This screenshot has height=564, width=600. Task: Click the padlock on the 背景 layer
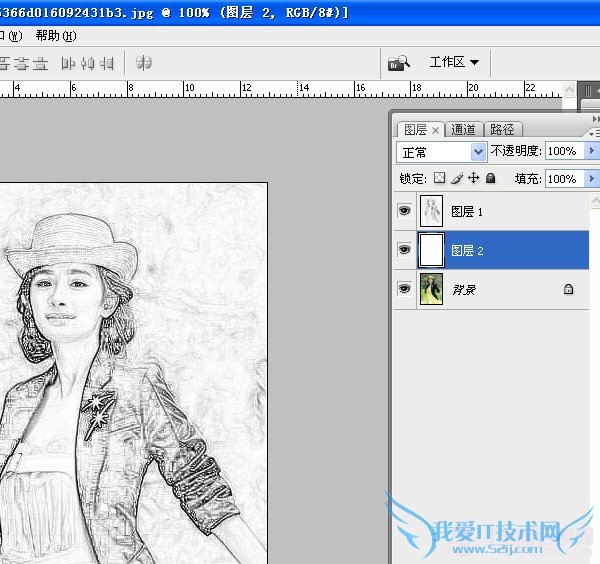coord(568,290)
